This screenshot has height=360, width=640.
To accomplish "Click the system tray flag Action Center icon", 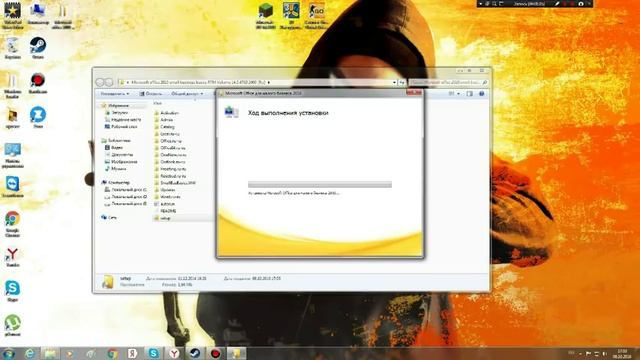I will (x=589, y=353).
